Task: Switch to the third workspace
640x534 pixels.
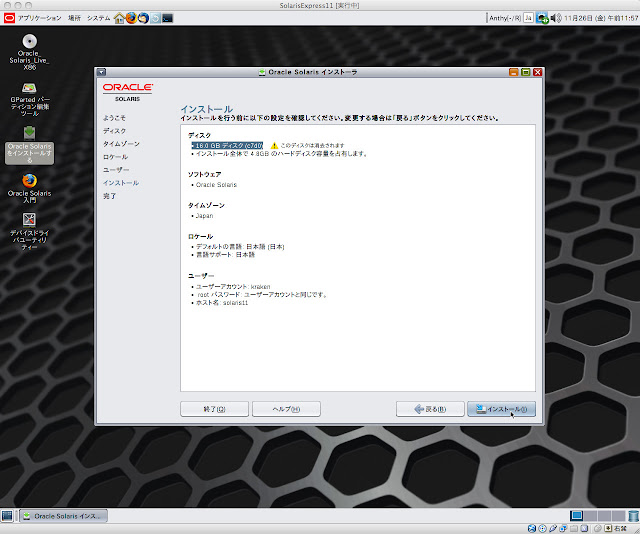Action: click(x=604, y=516)
